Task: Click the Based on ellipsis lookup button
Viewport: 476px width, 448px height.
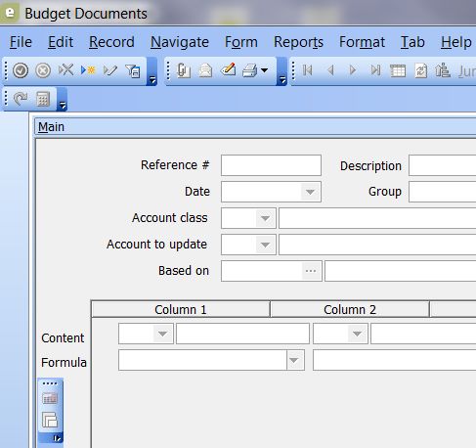Action: 311,271
